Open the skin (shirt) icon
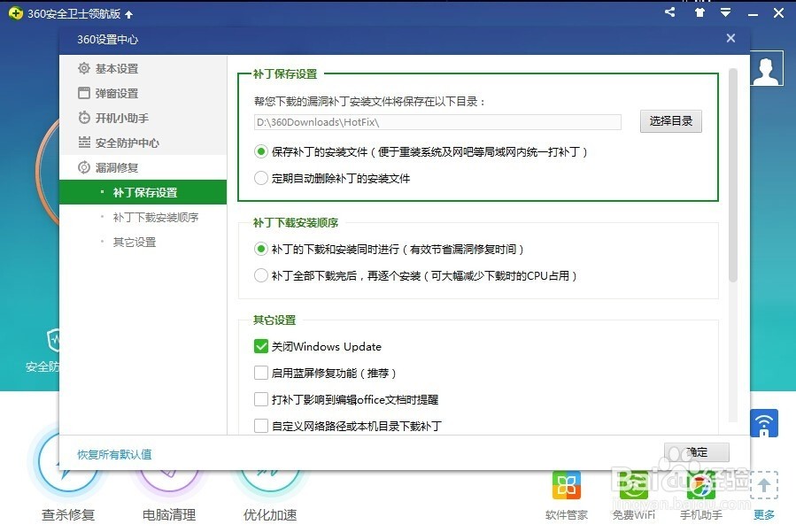The width and height of the screenshot is (796, 532). pos(699,12)
